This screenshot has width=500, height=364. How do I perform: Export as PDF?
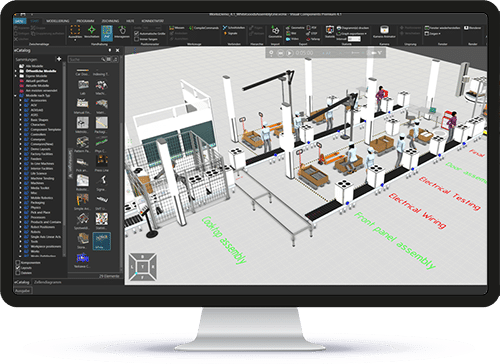[x=311, y=28]
